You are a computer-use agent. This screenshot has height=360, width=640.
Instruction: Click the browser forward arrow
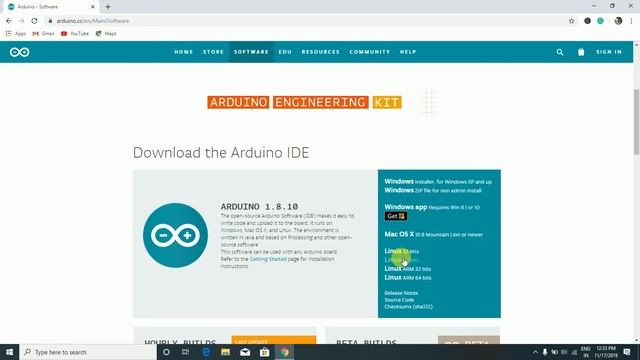(22, 21)
